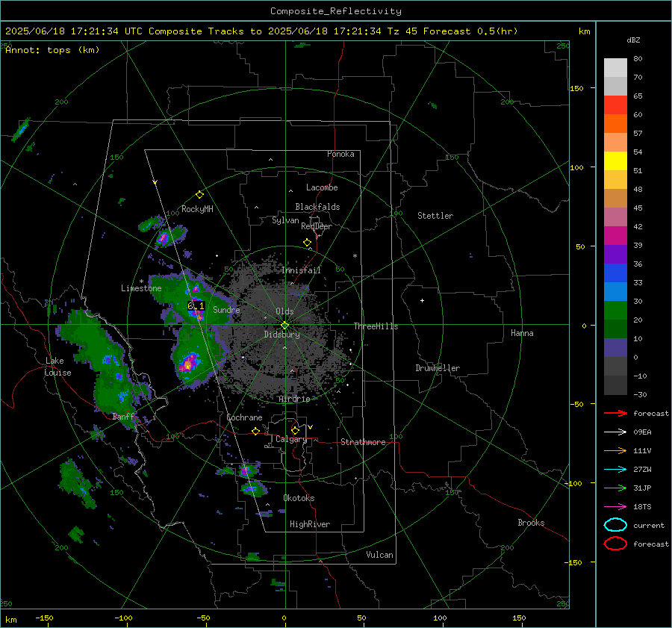This screenshot has height=628, width=672.
Task: Click the Brooks label
Action: click(x=531, y=523)
